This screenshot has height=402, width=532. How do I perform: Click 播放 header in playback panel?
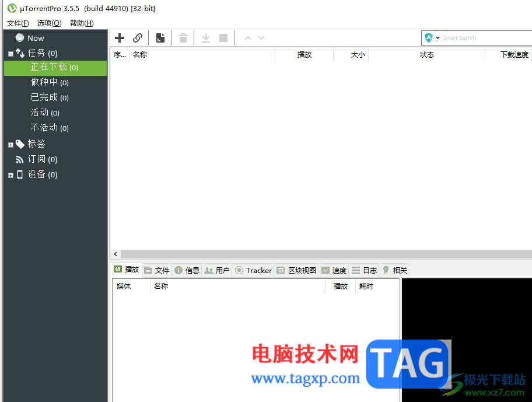click(340, 286)
